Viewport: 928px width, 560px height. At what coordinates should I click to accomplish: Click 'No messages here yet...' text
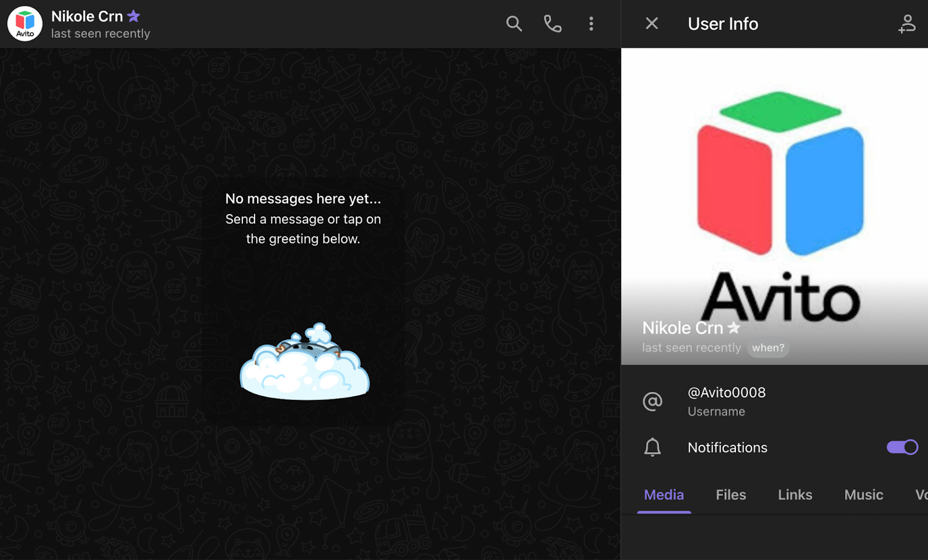tap(303, 199)
